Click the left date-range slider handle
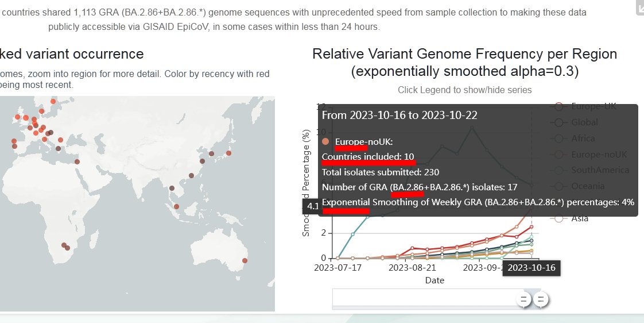The image size is (644, 323). pyautogui.click(x=523, y=299)
